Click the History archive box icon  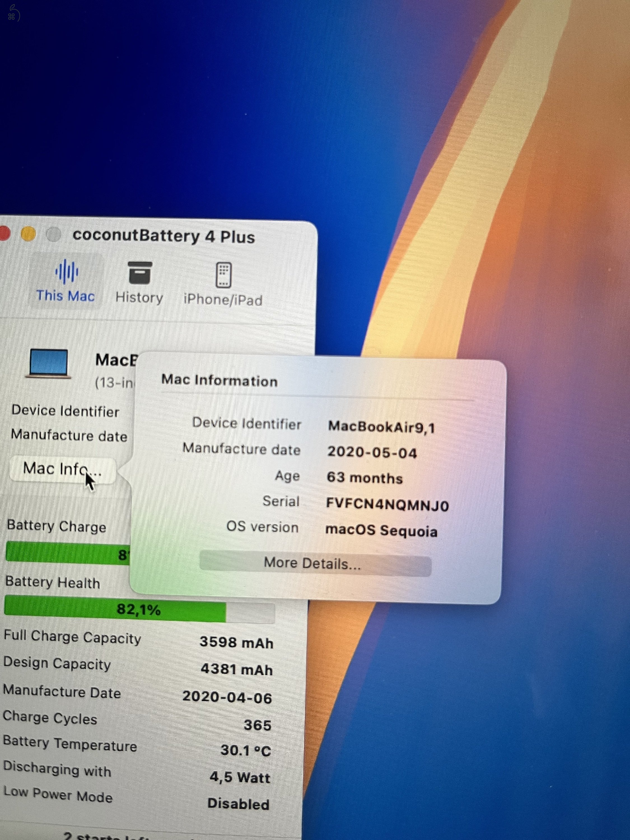[140, 273]
